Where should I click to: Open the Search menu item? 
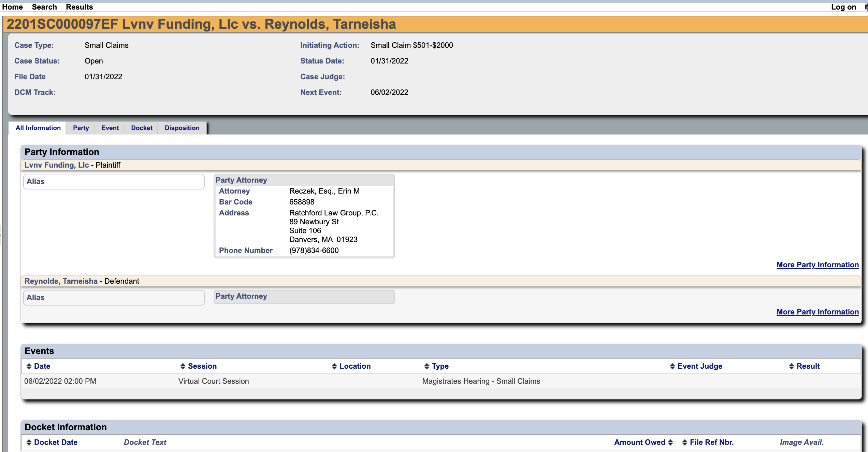pos(44,7)
